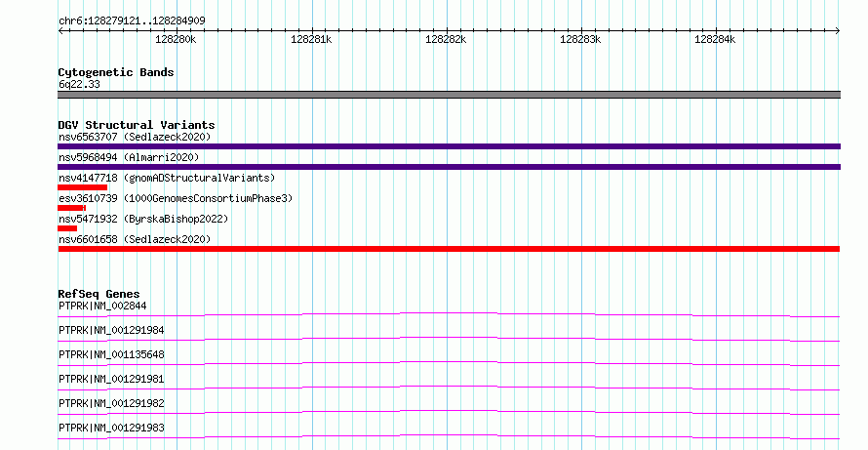The height and width of the screenshot is (450, 868).
Task: Select the red bar under nsv4147718
Action: (x=83, y=187)
